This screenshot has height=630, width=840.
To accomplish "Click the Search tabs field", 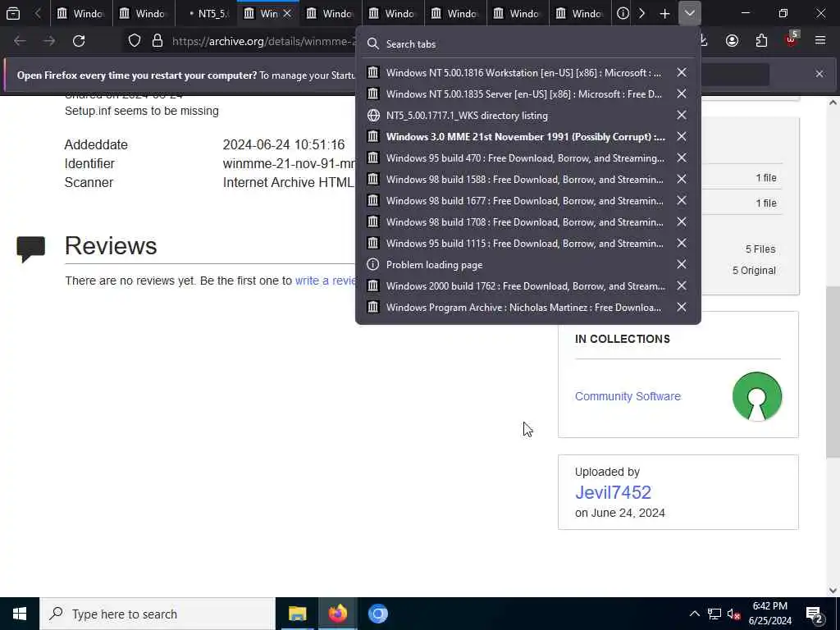I will (x=527, y=44).
